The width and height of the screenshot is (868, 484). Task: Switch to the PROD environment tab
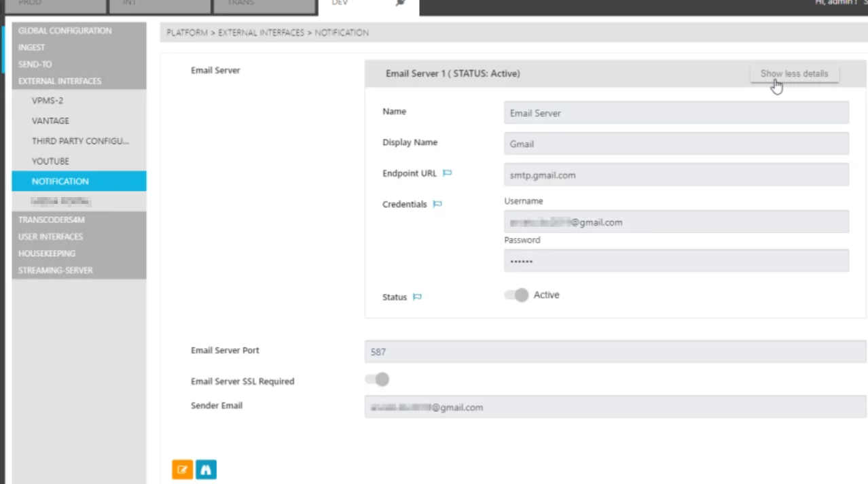pos(56,4)
